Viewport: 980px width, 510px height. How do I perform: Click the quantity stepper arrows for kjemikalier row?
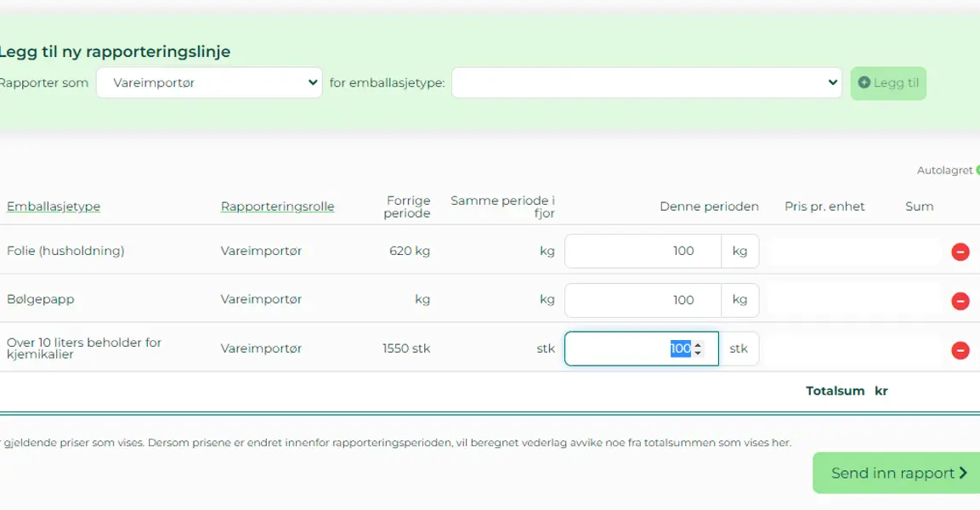698,348
